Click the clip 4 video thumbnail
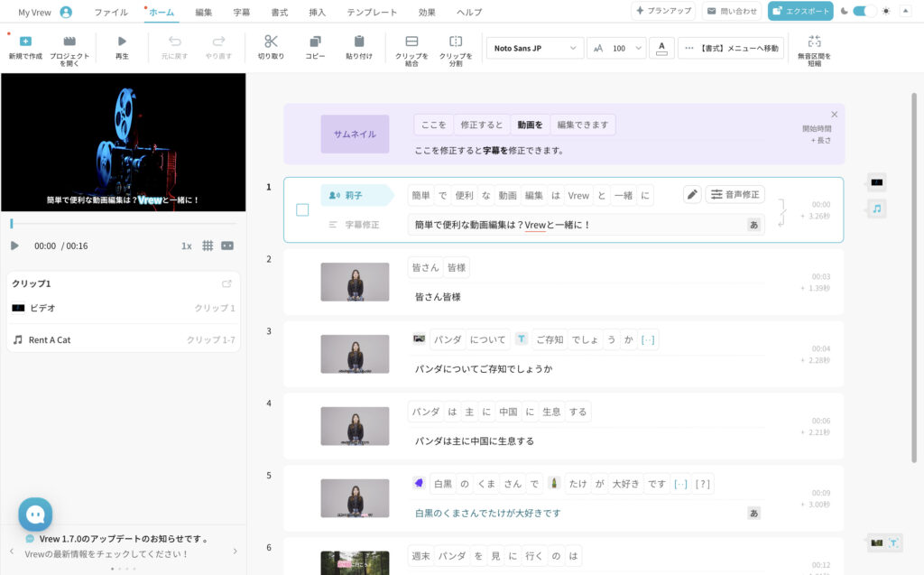The width and height of the screenshot is (924, 575). [355, 426]
